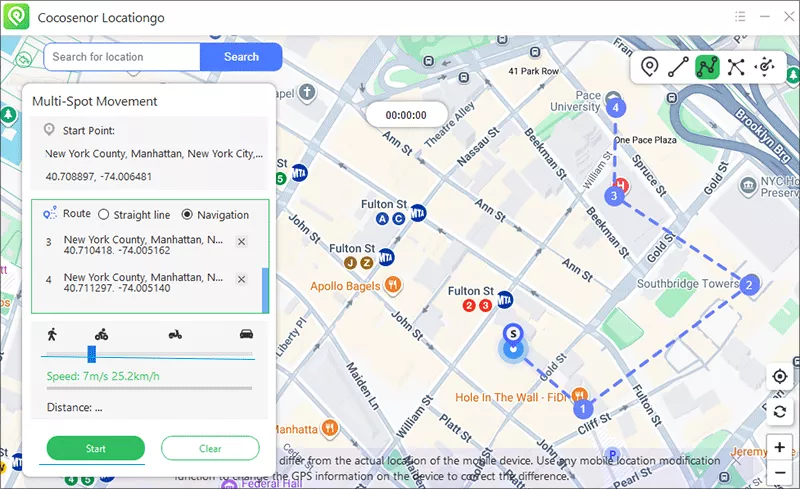Click the Multi-Spot Movement panel title
Screen dimensions: 800x489
[x=95, y=102]
